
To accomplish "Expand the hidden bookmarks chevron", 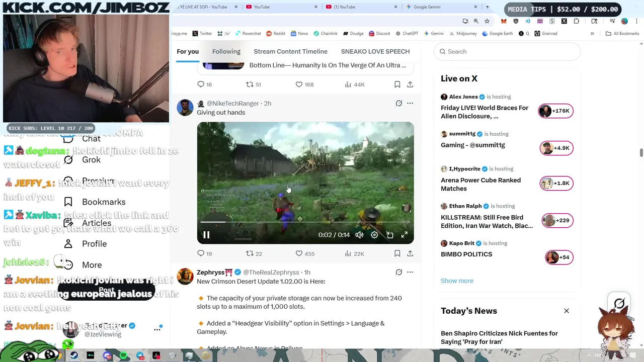I will tap(592, 34).
